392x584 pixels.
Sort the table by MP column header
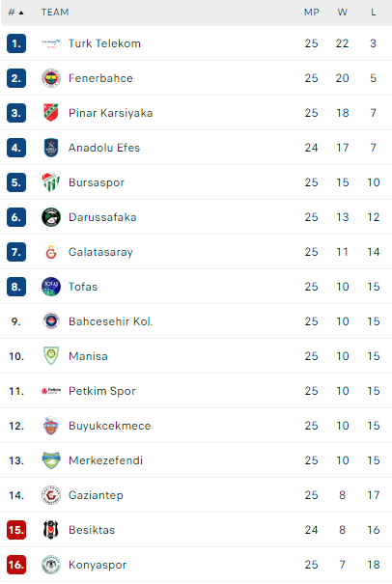pos(312,13)
